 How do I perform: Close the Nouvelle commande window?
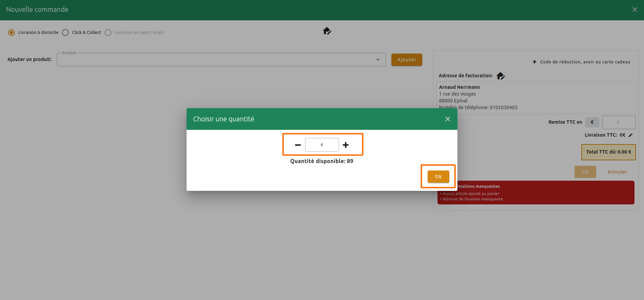(635, 9)
